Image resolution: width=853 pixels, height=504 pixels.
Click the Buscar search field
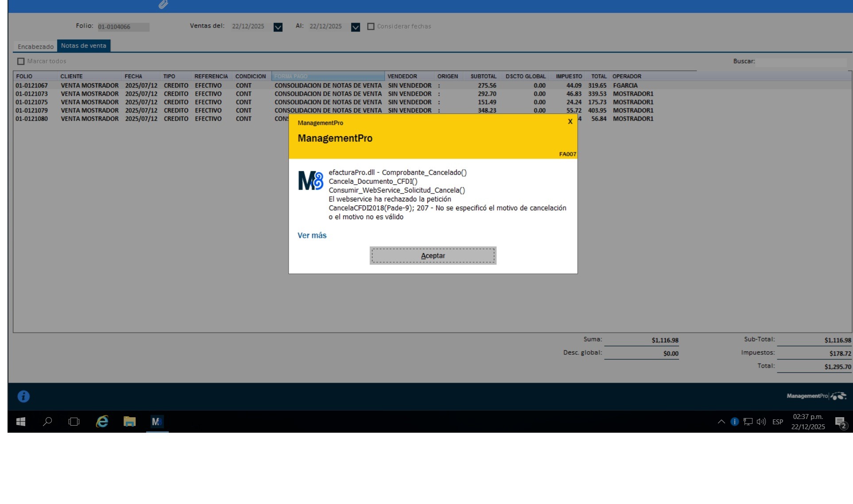click(x=801, y=62)
